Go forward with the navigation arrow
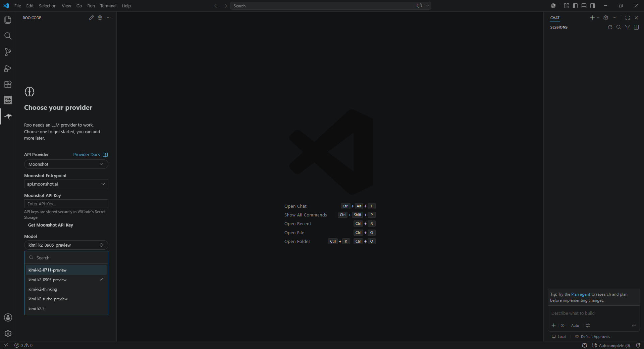 point(225,6)
